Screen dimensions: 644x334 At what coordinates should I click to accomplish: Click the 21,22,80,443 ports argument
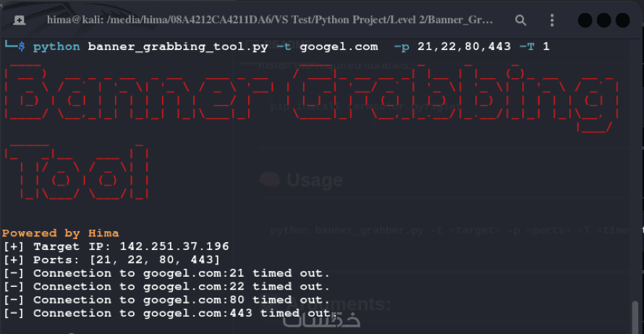coord(464,47)
